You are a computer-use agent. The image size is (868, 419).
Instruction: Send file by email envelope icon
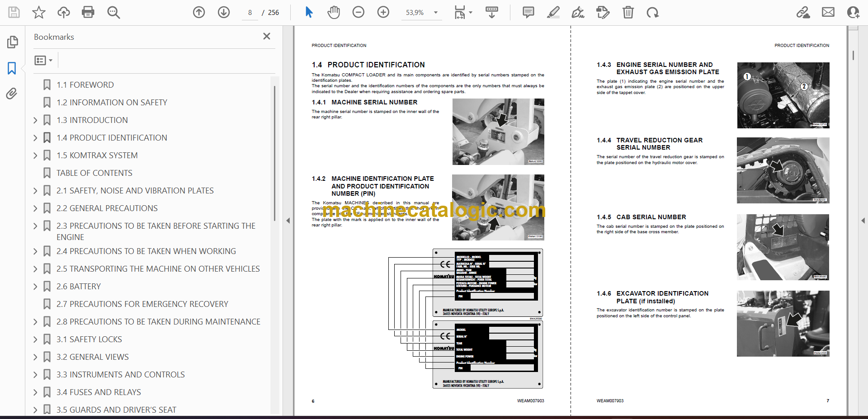pyautogui.click(x=828, y=12)
